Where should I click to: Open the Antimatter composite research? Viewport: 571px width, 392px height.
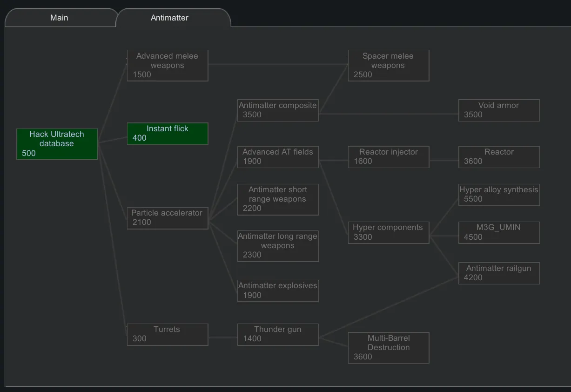278,110
